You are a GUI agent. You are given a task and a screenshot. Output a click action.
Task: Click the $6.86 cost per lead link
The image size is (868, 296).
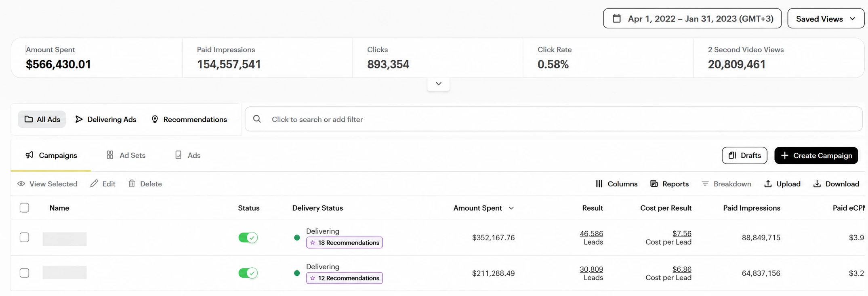point(682,269)
